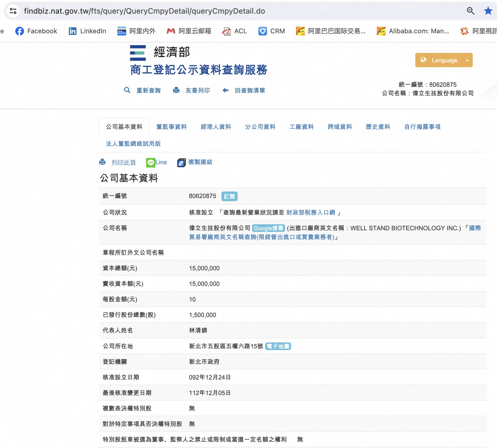
Task: Click the bookmark star icon
Action: click(488, 11)
